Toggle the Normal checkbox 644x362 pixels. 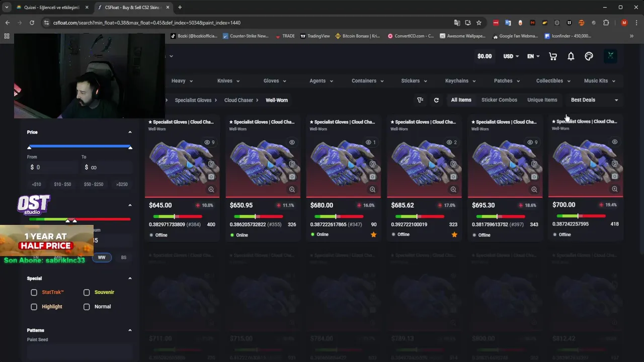click(87, 307)
